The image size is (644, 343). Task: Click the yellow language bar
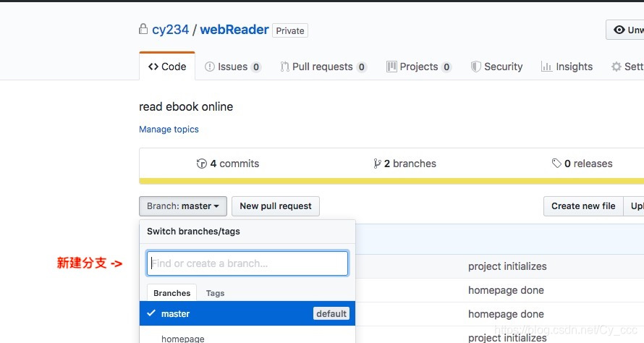(x=391, y=181)
